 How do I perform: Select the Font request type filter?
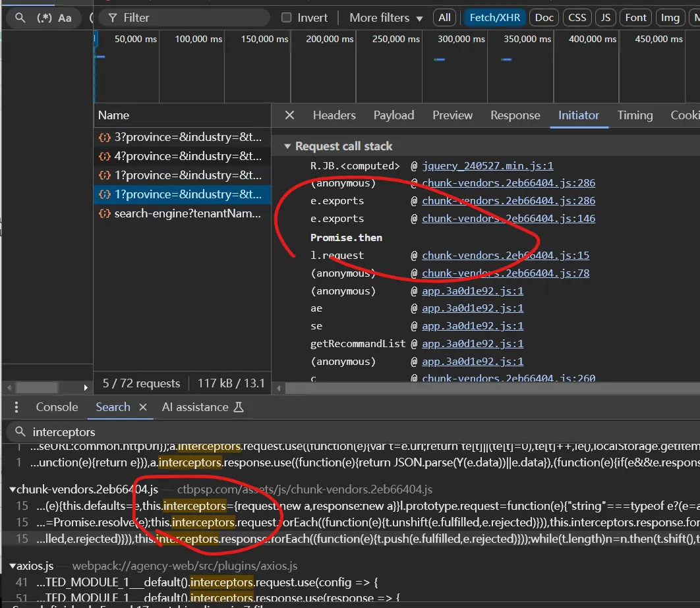(x=635, y=18)
